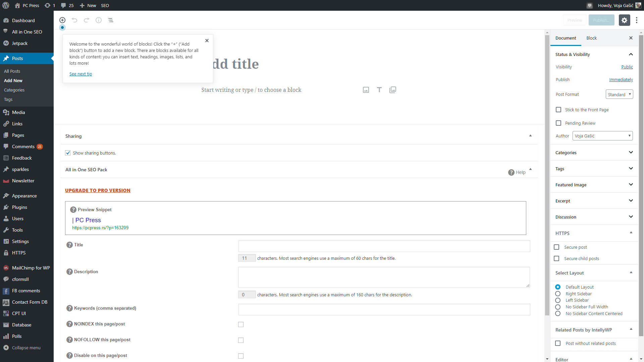Open Plugins in the admin sidebar
The height and width of the screenshot is (362, 644).
pos(19,207)
